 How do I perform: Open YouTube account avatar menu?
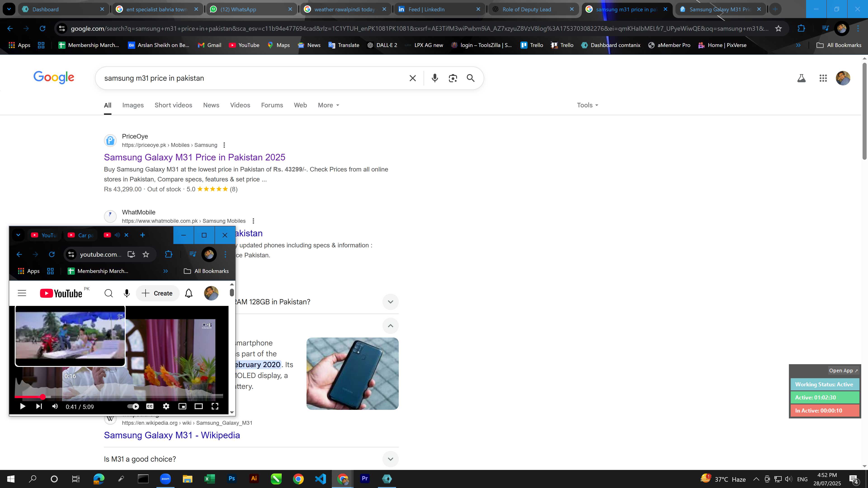pos(211,293)
